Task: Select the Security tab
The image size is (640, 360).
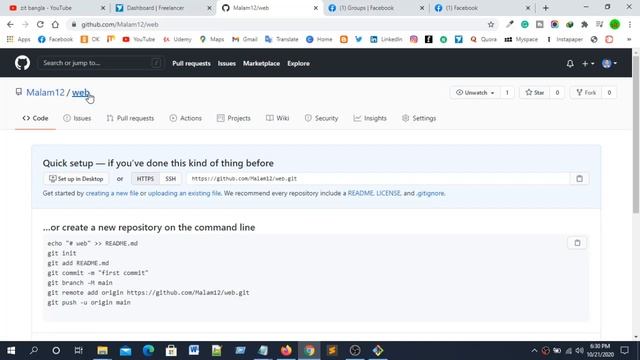Action: click(321, 118)
